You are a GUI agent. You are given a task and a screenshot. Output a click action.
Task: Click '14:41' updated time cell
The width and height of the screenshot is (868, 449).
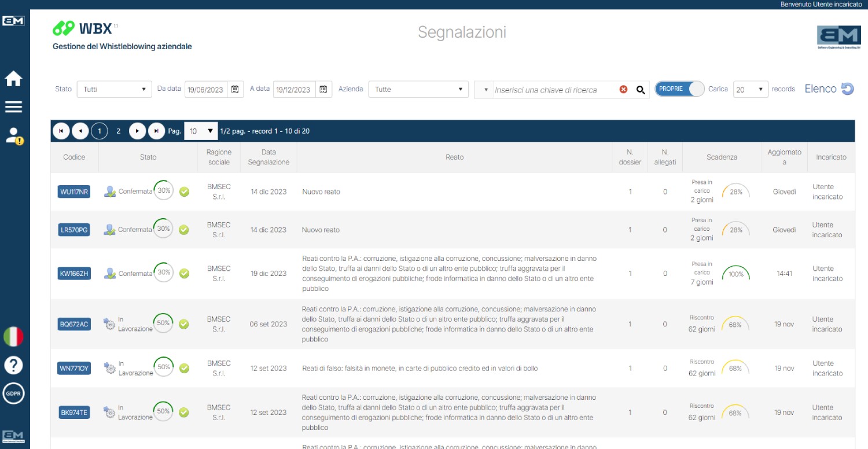785,274
